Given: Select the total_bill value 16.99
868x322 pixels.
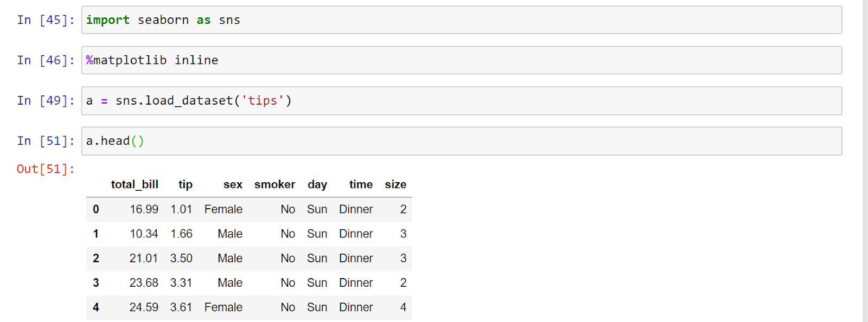Looking at the screenshot, I should tap(144, 209).
